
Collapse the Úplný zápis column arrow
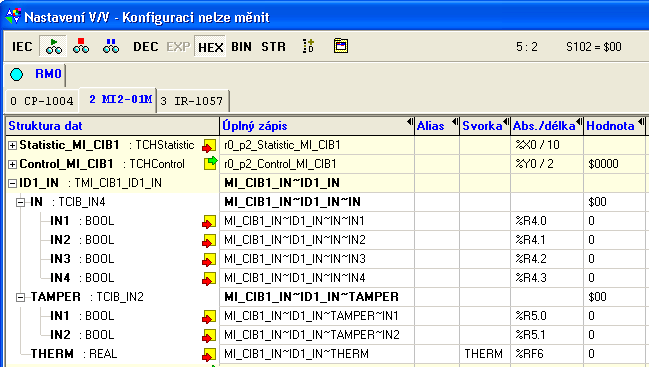tap(410, 122)
